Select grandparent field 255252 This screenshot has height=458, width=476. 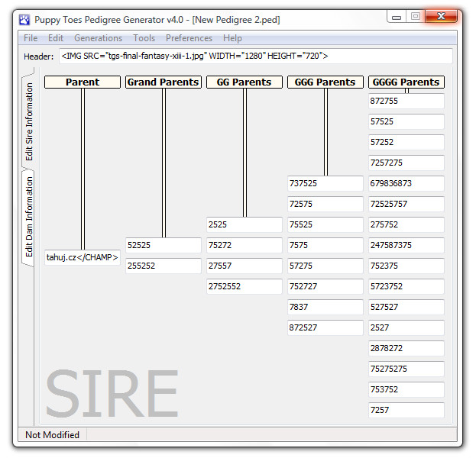(x=164, y=266)
